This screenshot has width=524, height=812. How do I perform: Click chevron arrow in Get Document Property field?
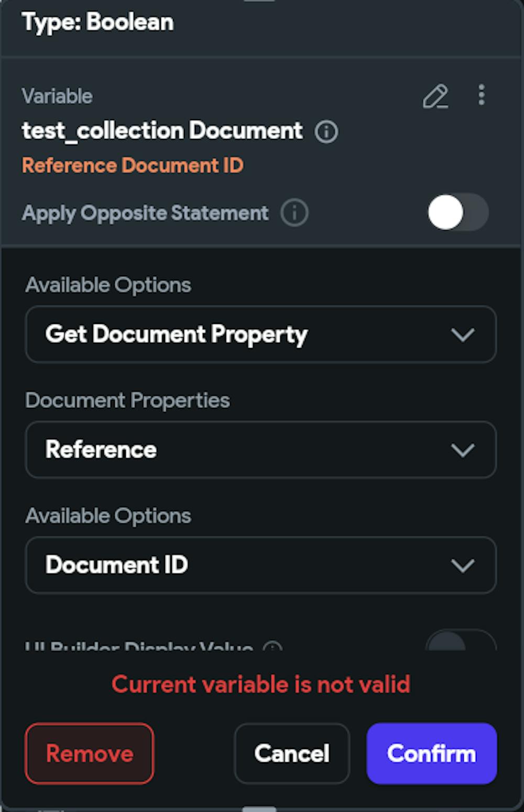point(463,334)
